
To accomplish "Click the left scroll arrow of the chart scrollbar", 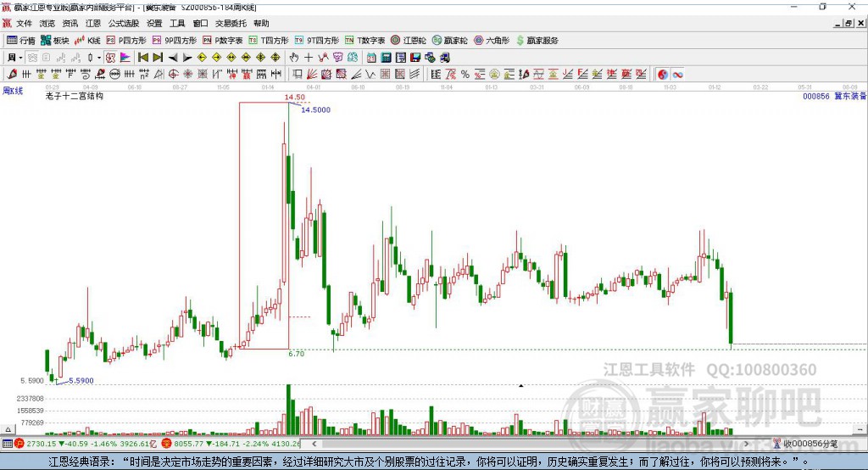I will pyautogui.click(x=314, y=444).
